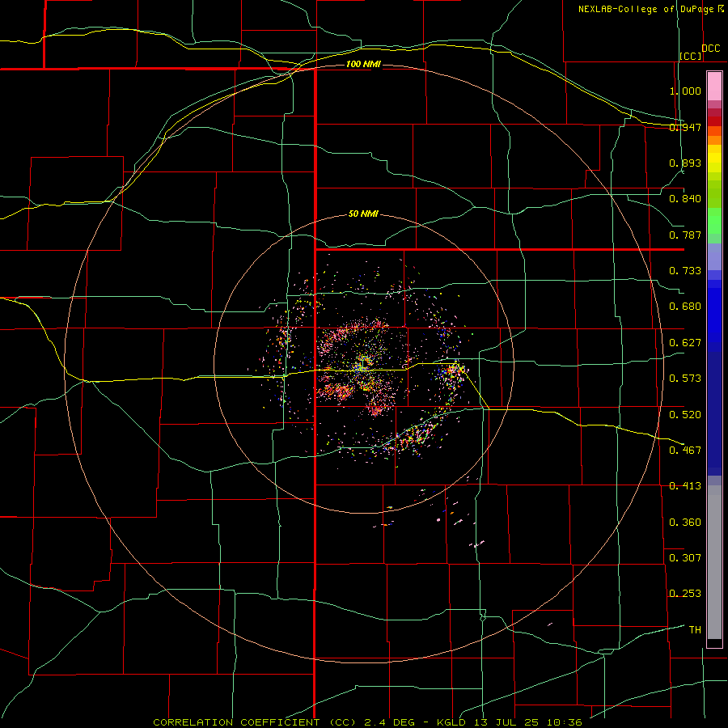Click the 50 NMI range ring label
The height and width of the screenshot is (728, 728).
tap(363, 214)
